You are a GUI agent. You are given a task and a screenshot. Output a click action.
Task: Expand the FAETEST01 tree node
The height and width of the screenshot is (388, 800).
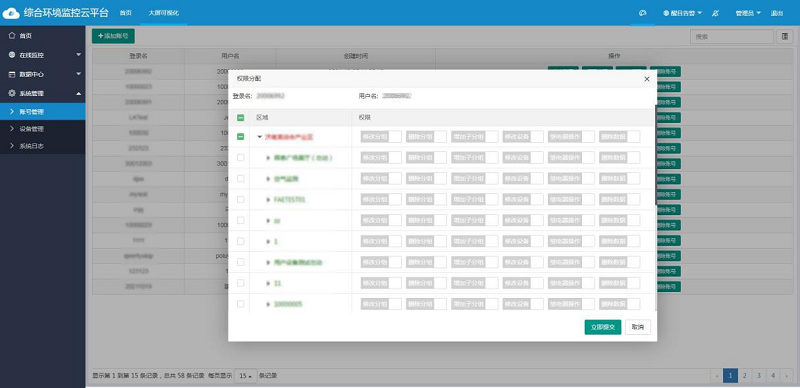(x=268, y=200)
